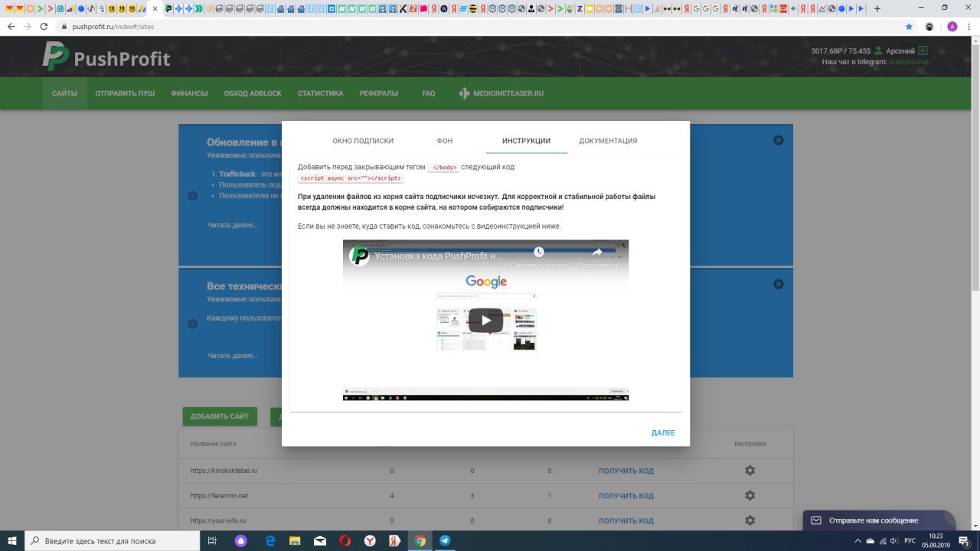The image size is (980, 551).
Task: Close the Все технические notification banner
Action: pyautogui.click(x=778, y=284)
